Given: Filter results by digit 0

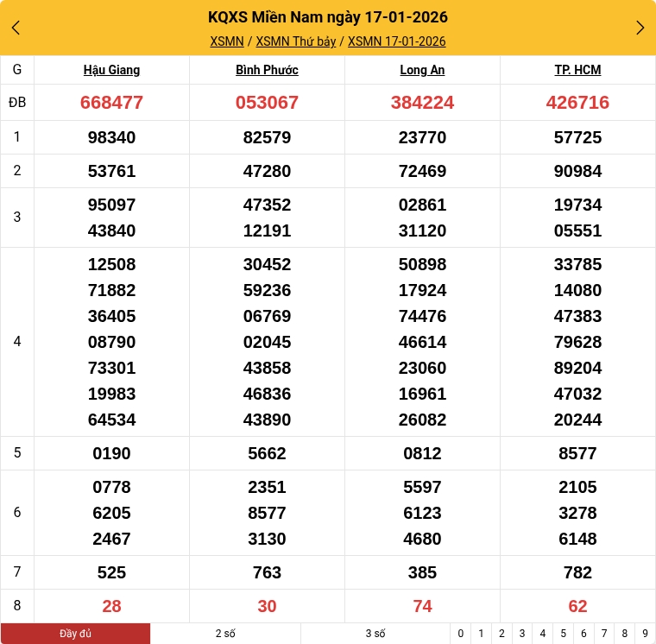Looking at the screenshot, I should [461, 634].
